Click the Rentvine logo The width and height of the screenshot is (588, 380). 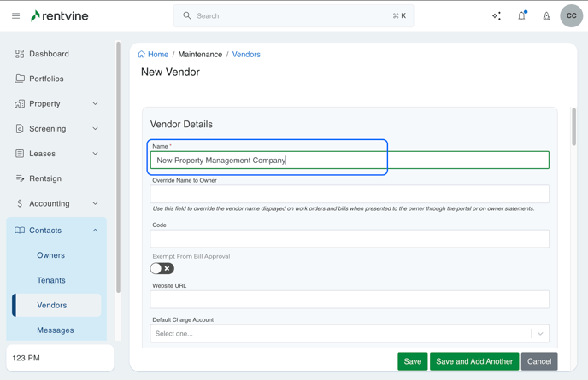point(60,15)
